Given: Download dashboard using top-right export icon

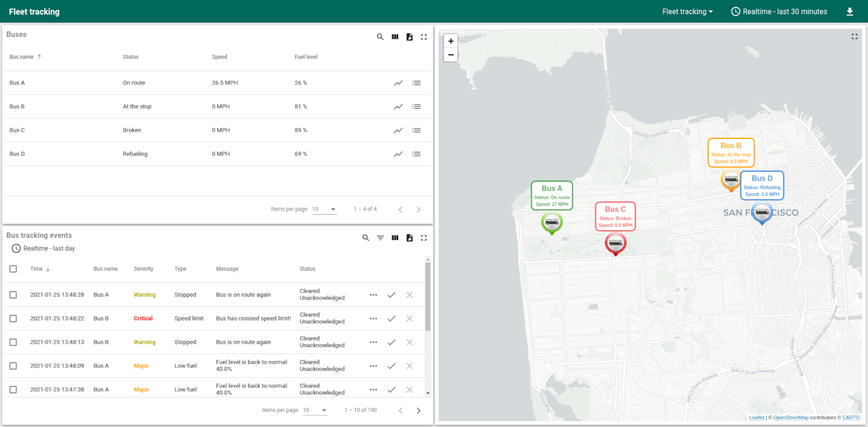Looking at the screenshot, I should pos(849,12).
